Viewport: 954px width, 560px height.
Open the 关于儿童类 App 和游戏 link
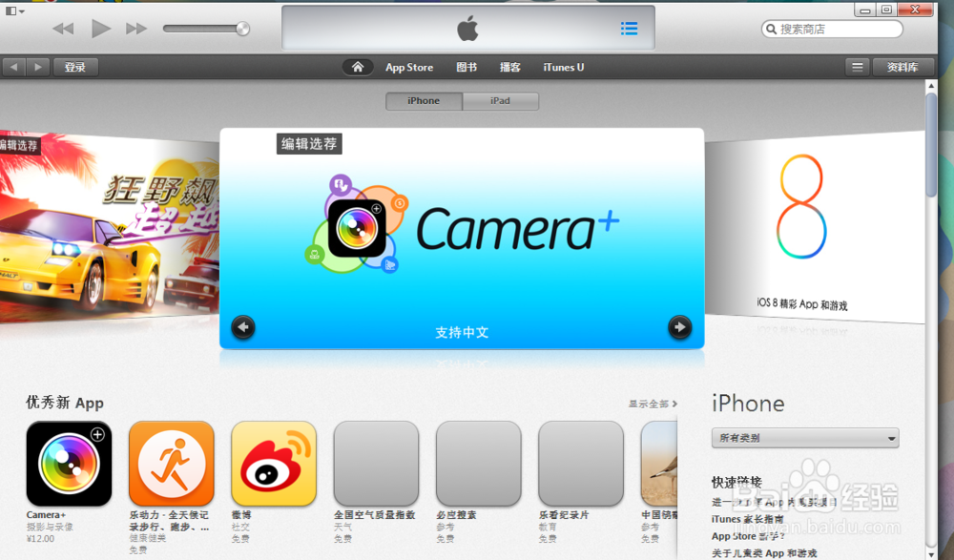(764, 553)
